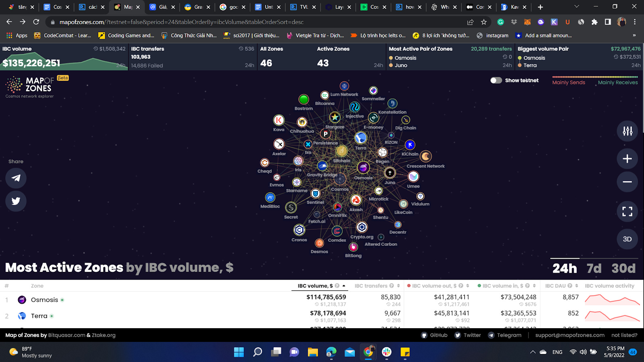644x362 pixels.
Task: Open a new browser tab
Action: (540, 7)
